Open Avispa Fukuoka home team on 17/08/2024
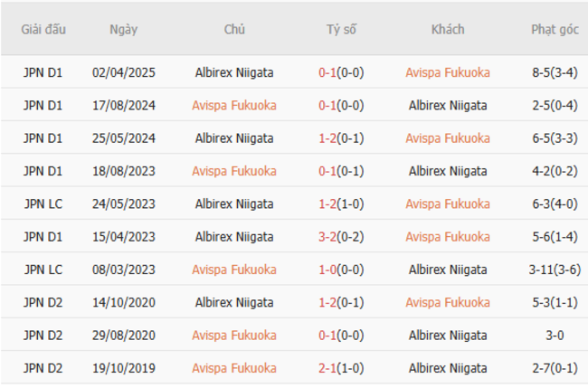588x388 pixels. pos(234,105)
